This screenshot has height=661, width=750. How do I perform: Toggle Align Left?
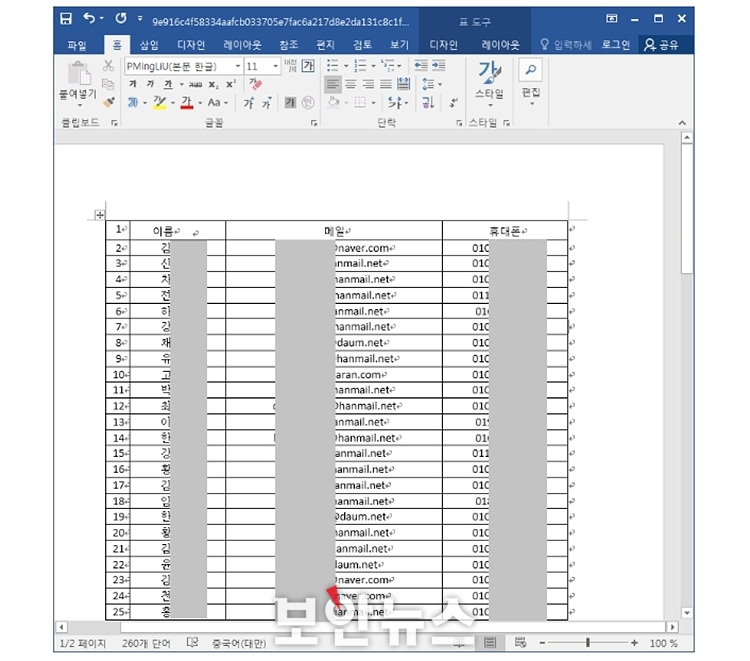tap(333, 85)
